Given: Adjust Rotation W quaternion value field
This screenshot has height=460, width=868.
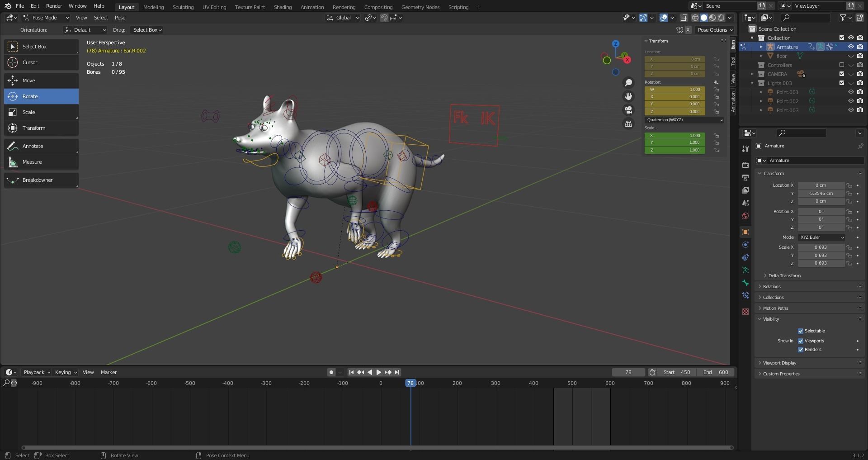Looking at the screenshot, I should click(675, 90).
